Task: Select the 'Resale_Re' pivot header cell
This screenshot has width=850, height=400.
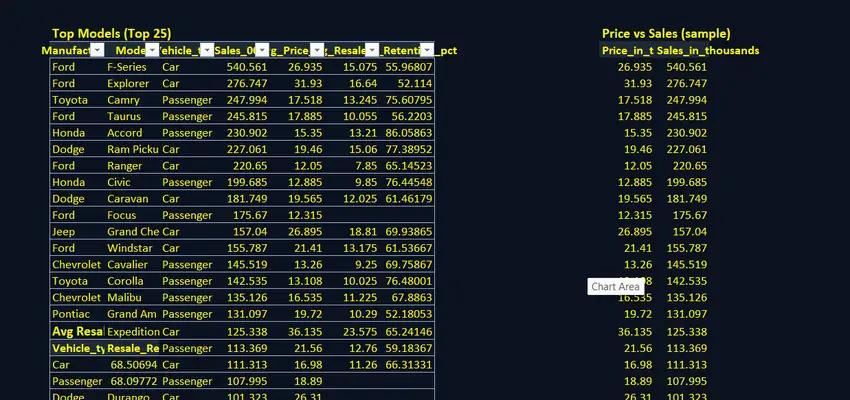Action: 132,348
